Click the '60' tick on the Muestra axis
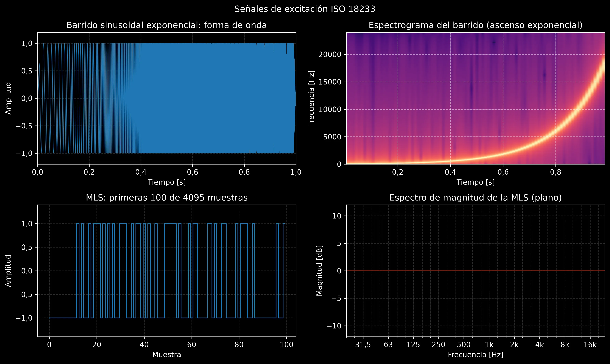 pyautogui.click(x=192, y=345)
